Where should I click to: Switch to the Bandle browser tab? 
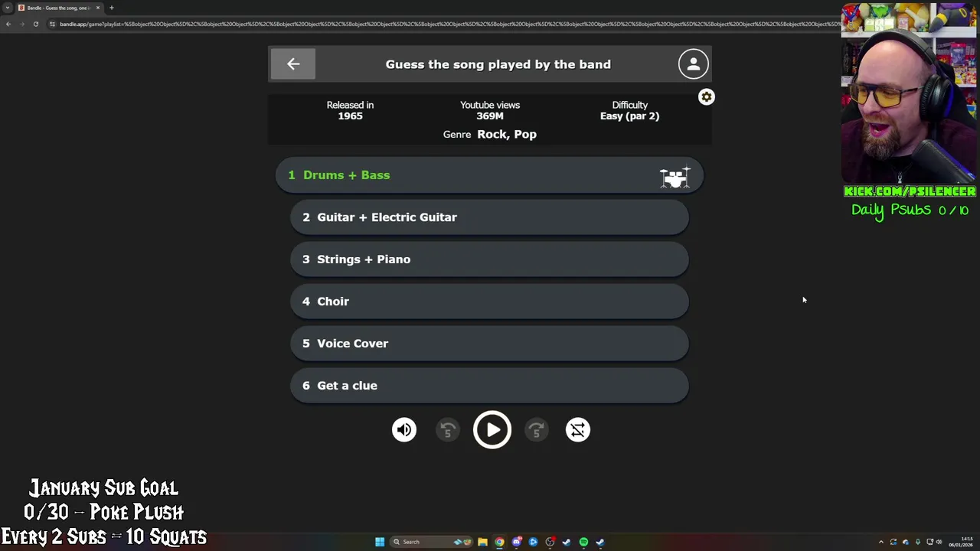coord(58,8)
